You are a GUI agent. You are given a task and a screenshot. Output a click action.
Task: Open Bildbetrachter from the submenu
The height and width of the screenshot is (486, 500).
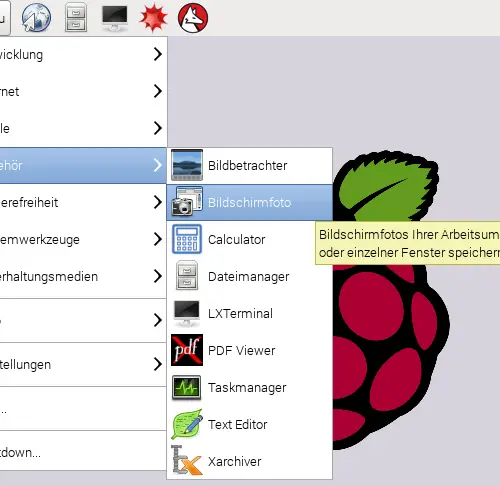pyautogui.click(x=249, y=165)
